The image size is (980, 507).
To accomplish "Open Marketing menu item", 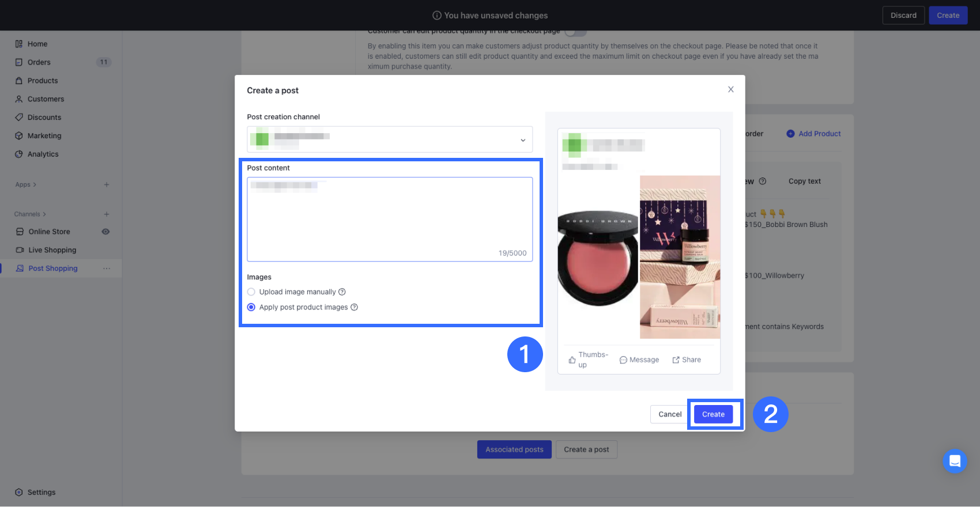I will point(44,136).
